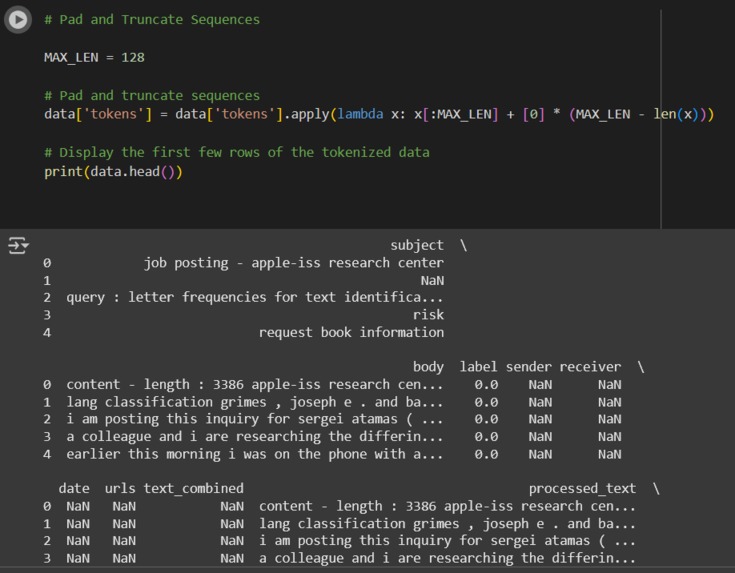Click the '# Display the first few rows' comment
735x573 pixels.
coord(237,152)
